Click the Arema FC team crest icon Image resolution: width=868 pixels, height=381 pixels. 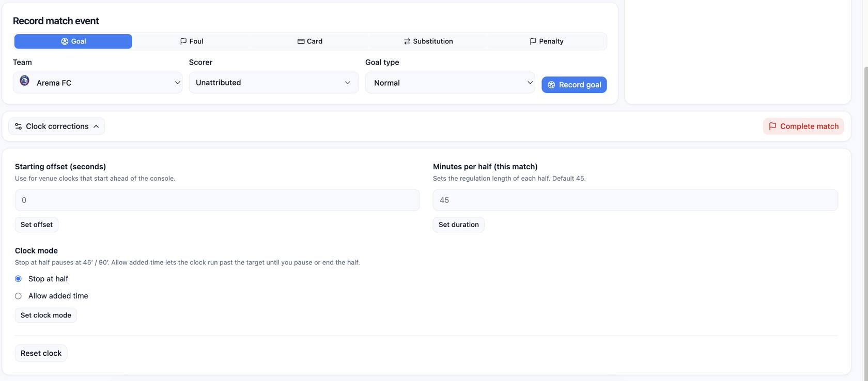tap(24, 81)
